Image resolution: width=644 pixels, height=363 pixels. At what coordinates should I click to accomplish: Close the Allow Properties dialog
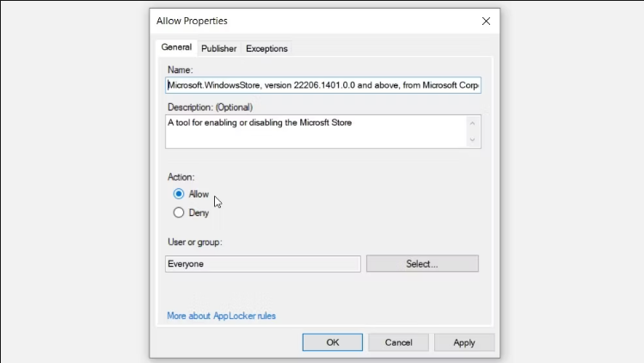click(x=486, y=21)
